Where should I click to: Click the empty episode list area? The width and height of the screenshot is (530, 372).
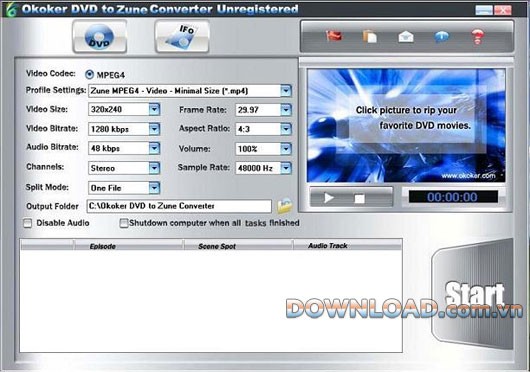pyautogui.click(x=211, y=301)
